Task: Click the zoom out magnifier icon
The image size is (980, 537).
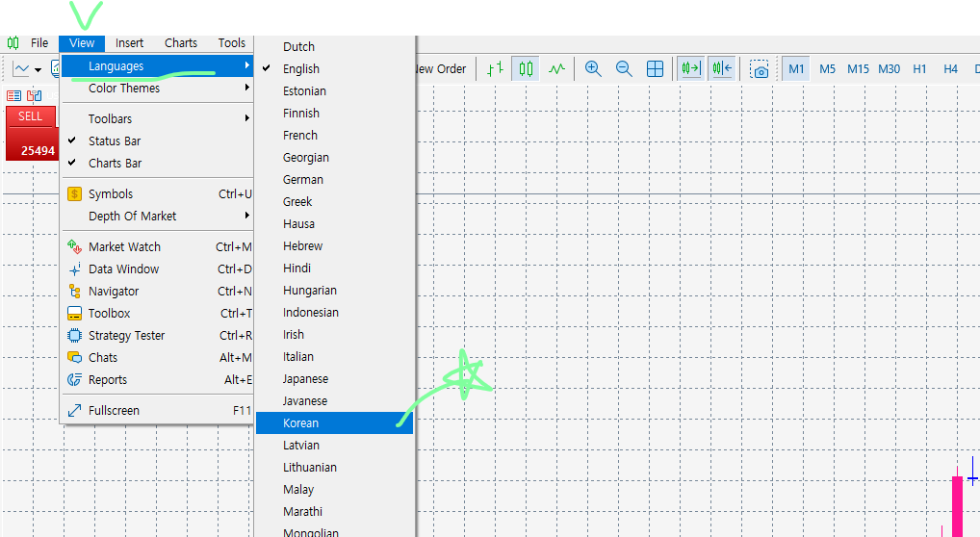Action: [624, 69]
